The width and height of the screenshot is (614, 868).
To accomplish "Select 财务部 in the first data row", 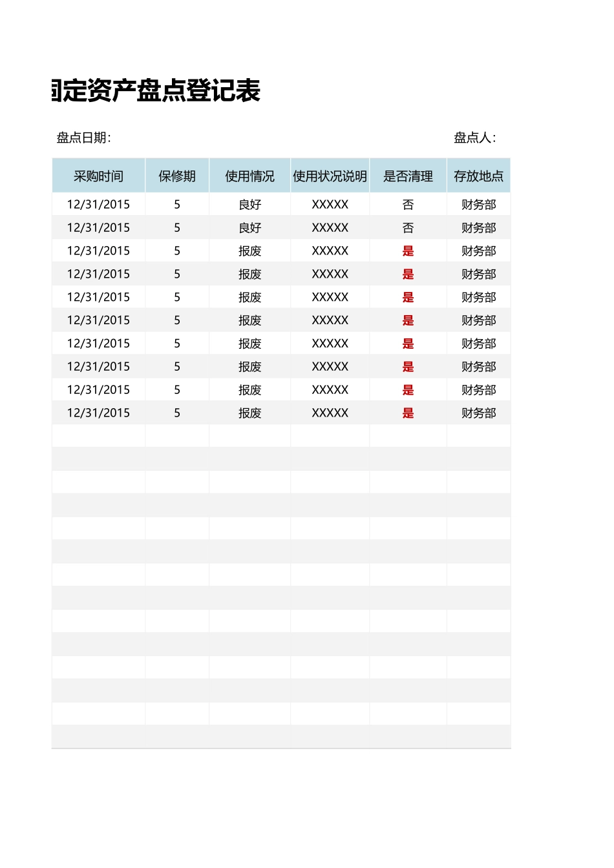I will tap(478, 205).
